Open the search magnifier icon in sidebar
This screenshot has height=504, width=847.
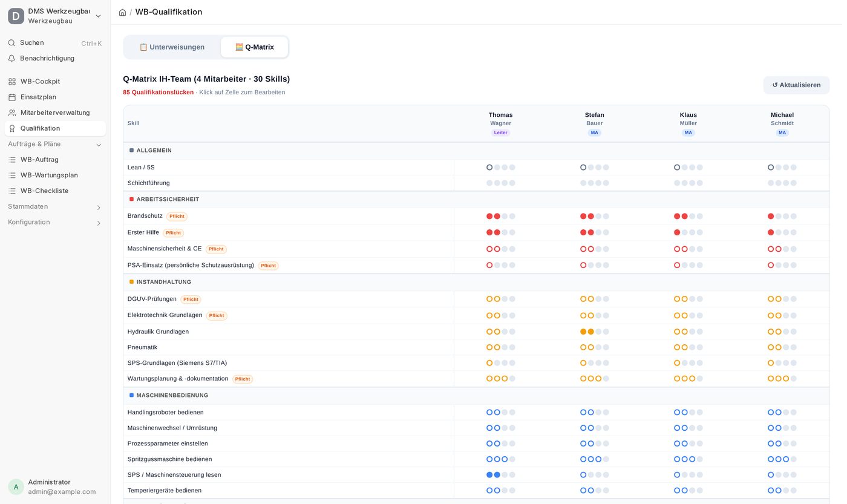11,43
